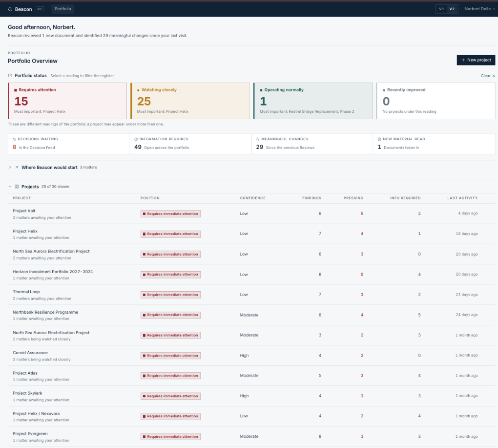The image size is (498, 448).
Task: Click "Most important: Kestrel Bridge Replacement, Phase 2"
Action: (x=307, y=111)
